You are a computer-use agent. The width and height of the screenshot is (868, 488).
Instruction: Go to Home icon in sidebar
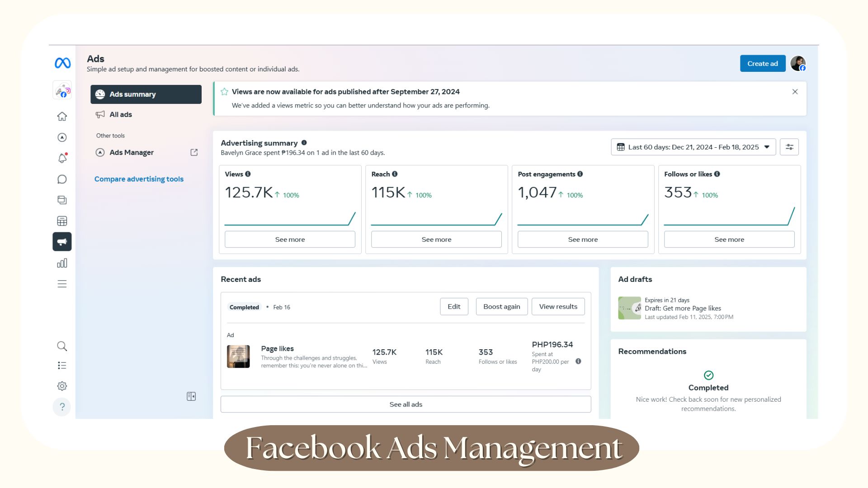(62, 117)
